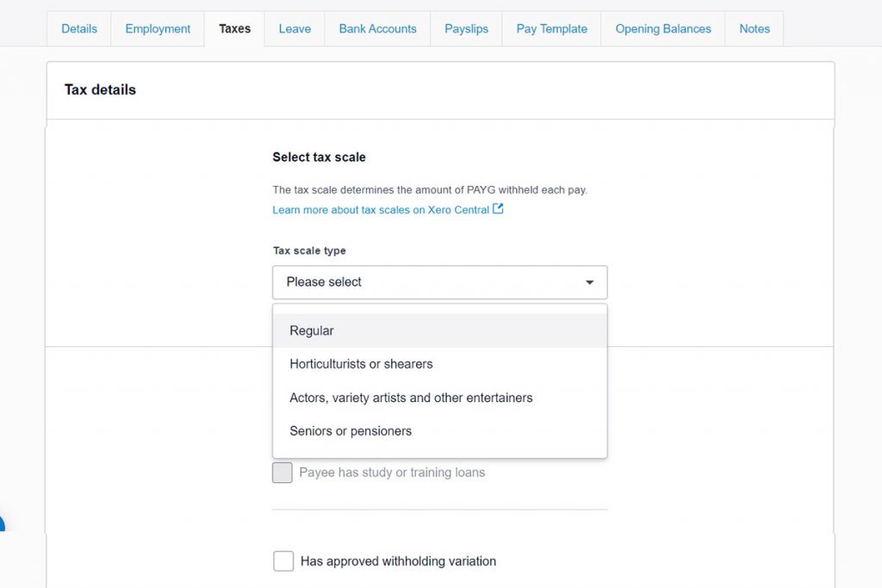Open the dropdown arrow on Tax scale type
882x588 pixels.
589,282
